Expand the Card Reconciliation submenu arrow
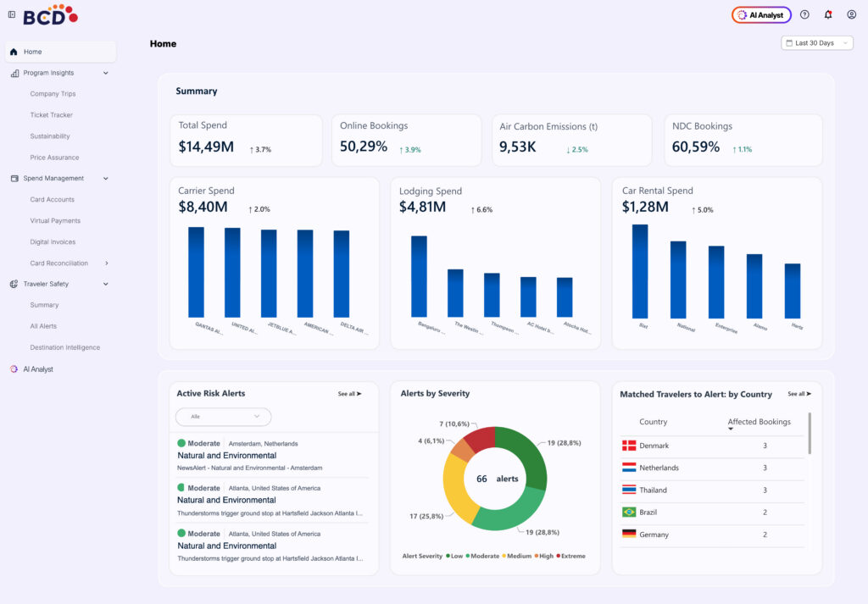This screenshot has width=868, height=604. coord(106,263)
